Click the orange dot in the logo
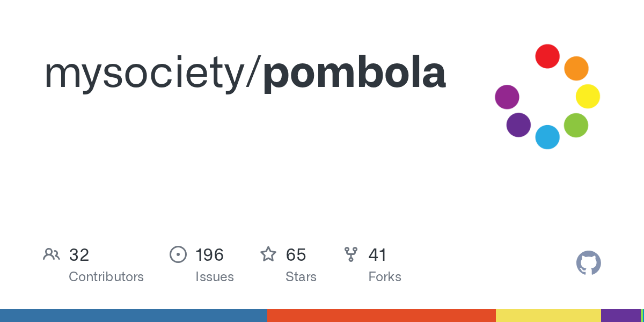Screen dimensions: 644x322 coord(576,69)
